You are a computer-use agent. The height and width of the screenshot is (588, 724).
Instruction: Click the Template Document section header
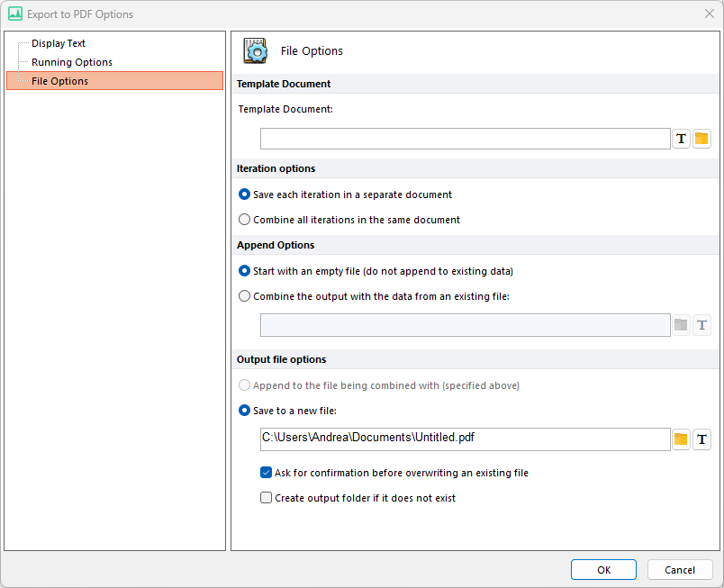click(x=475, y=84)
